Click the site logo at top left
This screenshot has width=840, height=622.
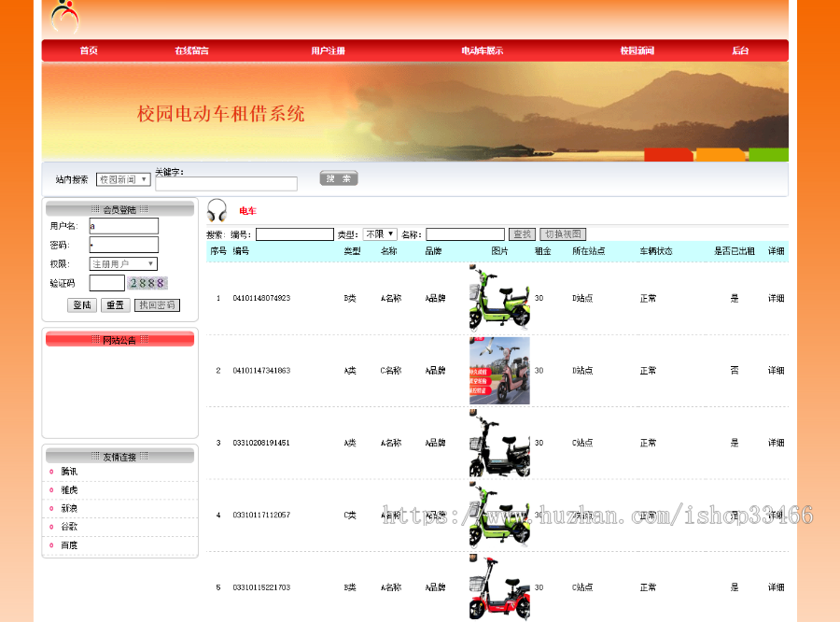click(63, 17)
